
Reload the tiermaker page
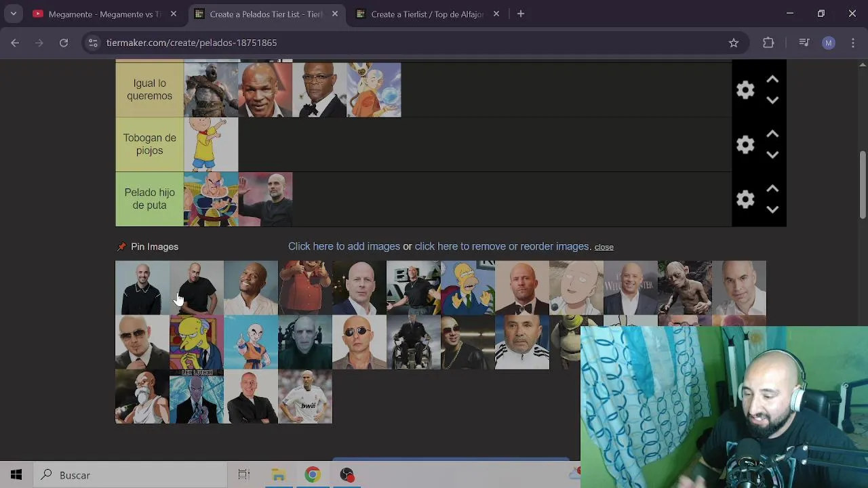[64, 43]
